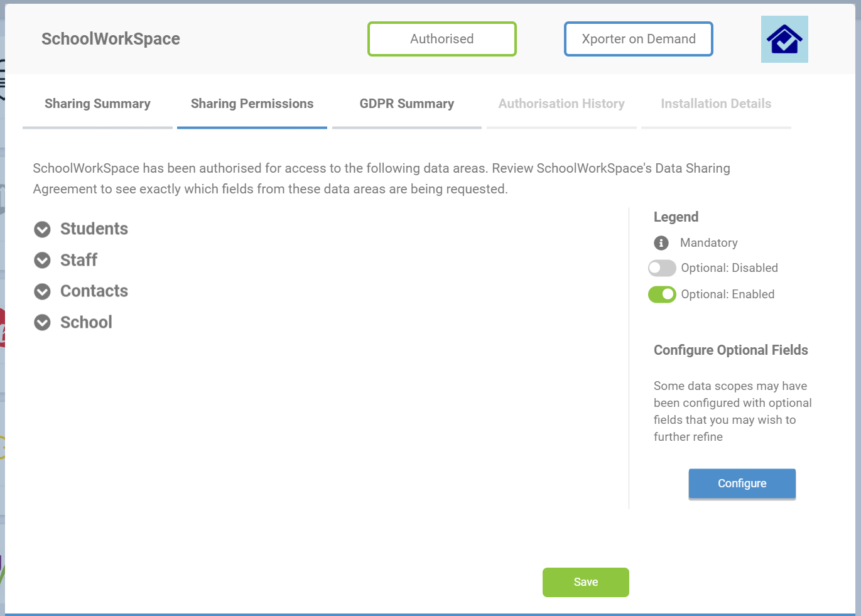861x616 pixels.
Task: Expand the Staff data area
Action: [x=42, y=260]
